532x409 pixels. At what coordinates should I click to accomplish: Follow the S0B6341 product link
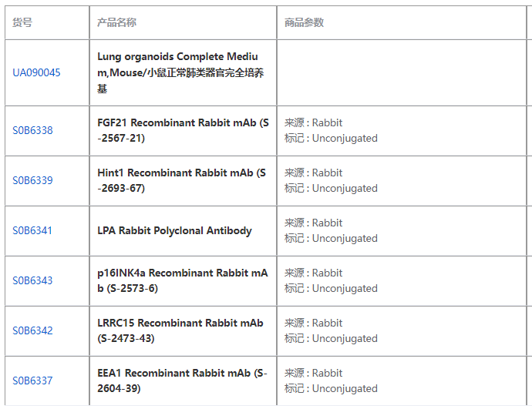tap(32, 231)
